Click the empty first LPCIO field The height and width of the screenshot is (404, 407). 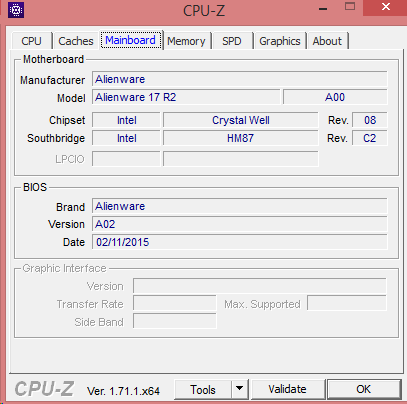point(126,159)
